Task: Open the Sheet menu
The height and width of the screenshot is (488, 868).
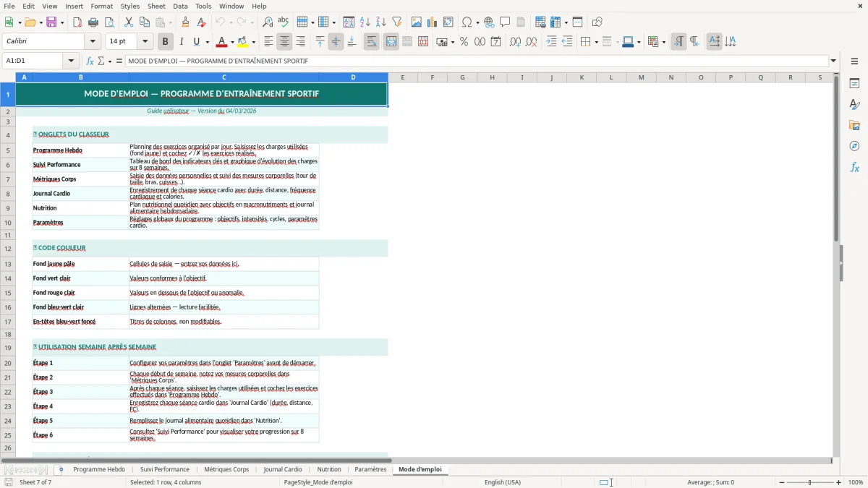Action: click(157, 6)
